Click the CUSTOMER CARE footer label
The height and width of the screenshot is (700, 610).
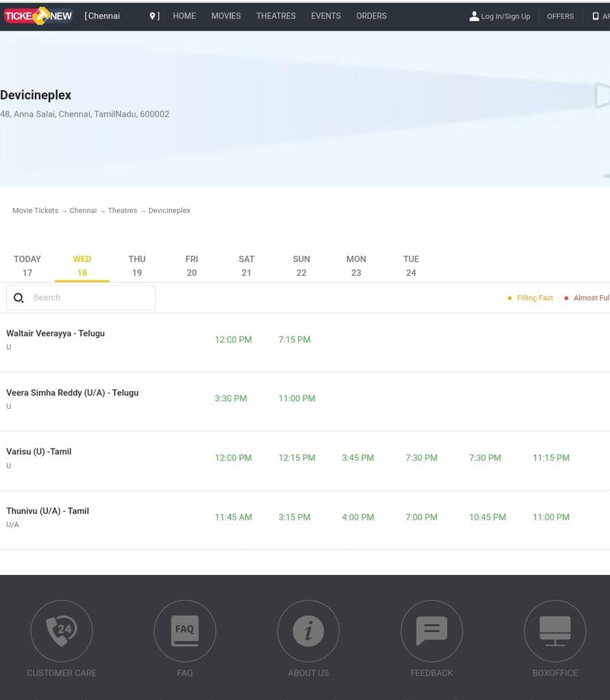click(62, 673)
